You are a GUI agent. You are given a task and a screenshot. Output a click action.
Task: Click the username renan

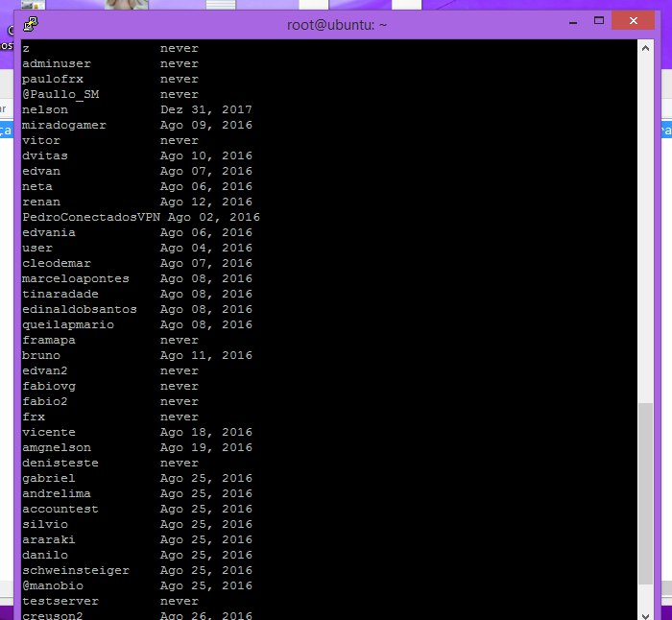[x=41, y=202]
